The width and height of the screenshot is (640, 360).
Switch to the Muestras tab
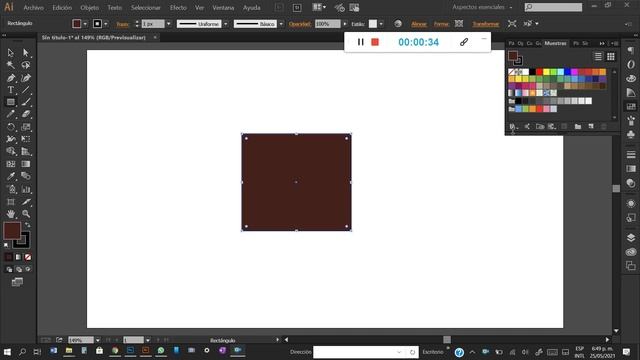point(556,43)
